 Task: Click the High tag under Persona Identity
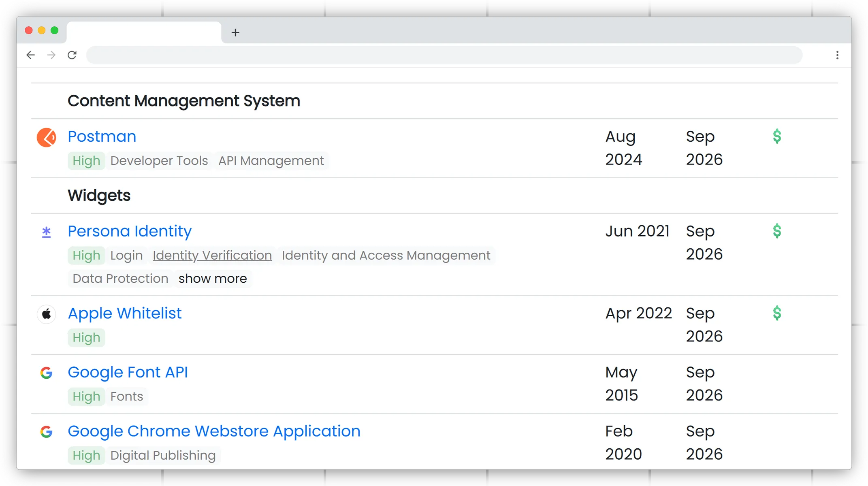click(86, 256)
